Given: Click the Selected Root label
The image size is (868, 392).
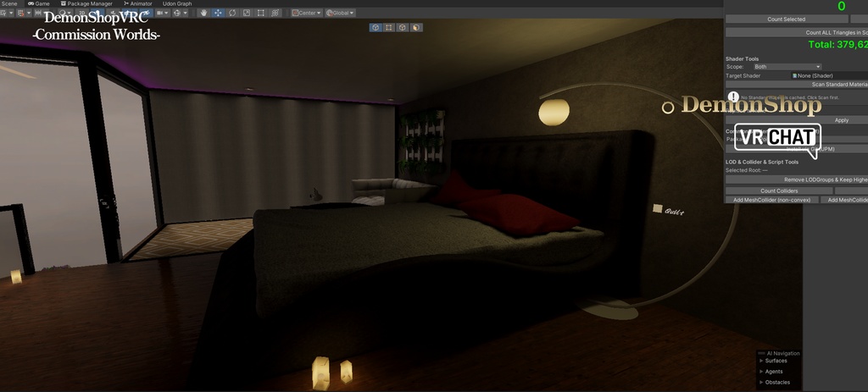Looking at the screenshot, I should (x=746, y=170).
